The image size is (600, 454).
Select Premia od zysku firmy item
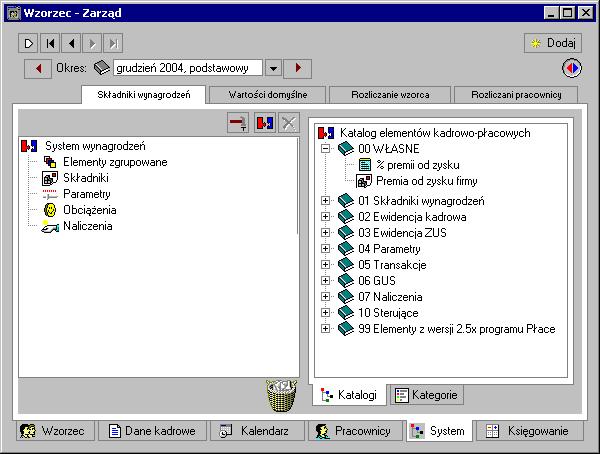tap(427, 181)
